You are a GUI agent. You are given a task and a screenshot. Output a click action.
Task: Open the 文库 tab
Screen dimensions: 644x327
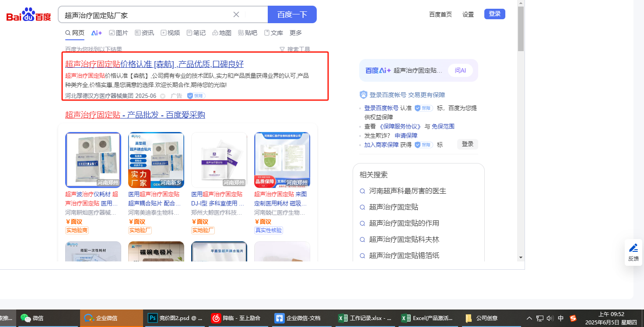pos(273,33)
